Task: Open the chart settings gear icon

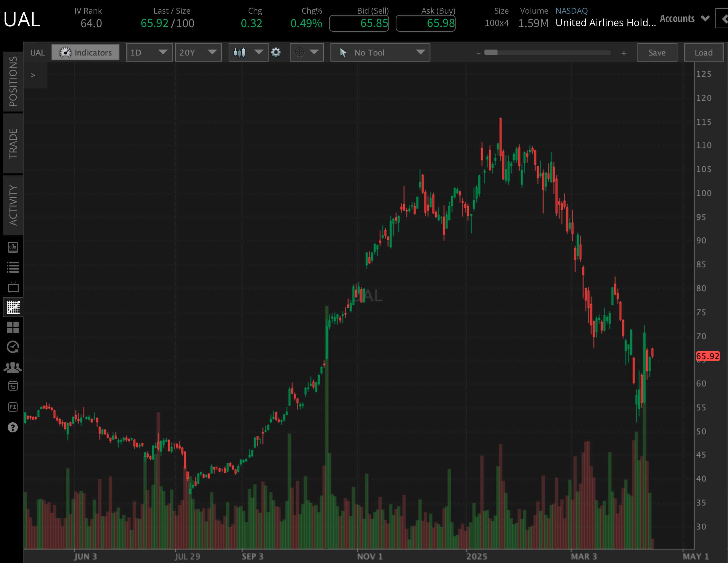Action: (x=276, y=52)
